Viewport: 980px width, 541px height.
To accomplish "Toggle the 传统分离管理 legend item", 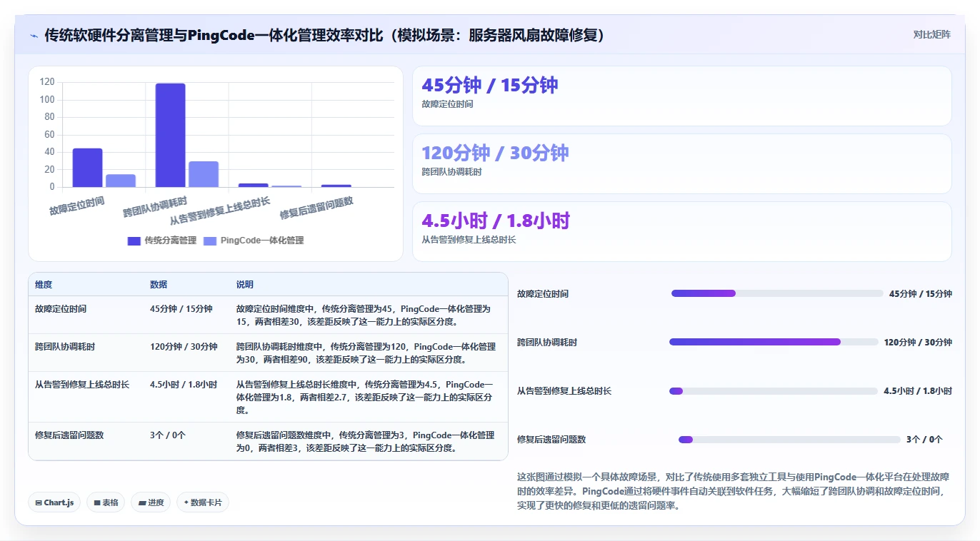I will pos(161,241).
